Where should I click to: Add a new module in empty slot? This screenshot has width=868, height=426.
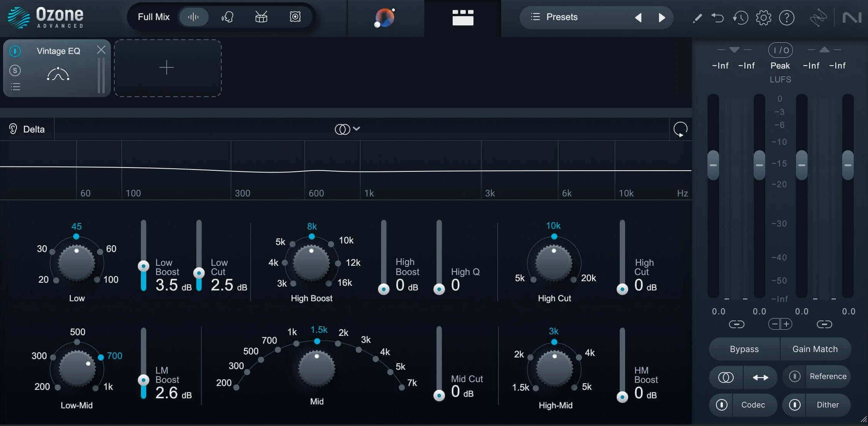(167, 68)
